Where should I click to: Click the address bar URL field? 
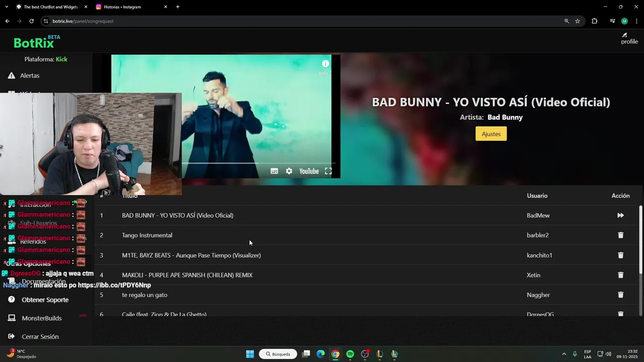(x=302, y=21)
